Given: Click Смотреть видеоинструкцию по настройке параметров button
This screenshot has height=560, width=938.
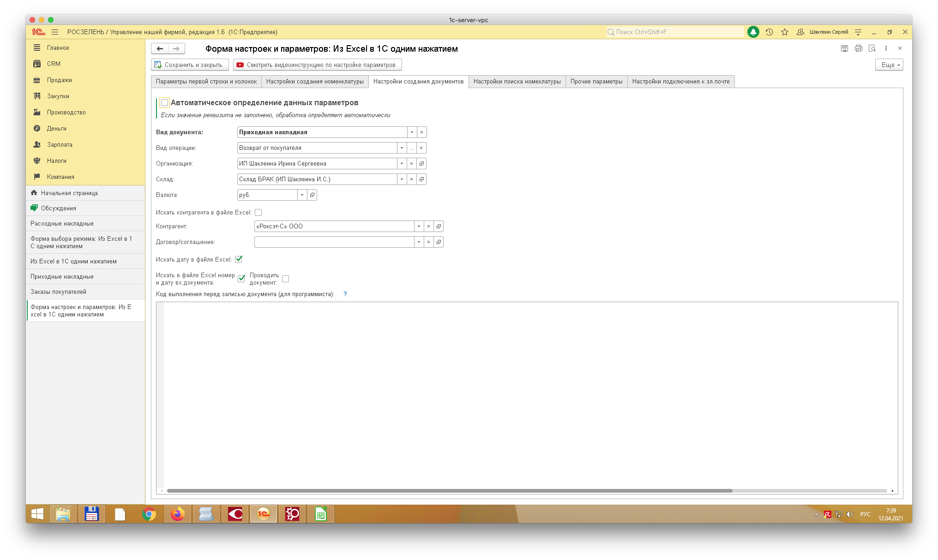Looking at the screenshot, I should click(x=317, y=65).
